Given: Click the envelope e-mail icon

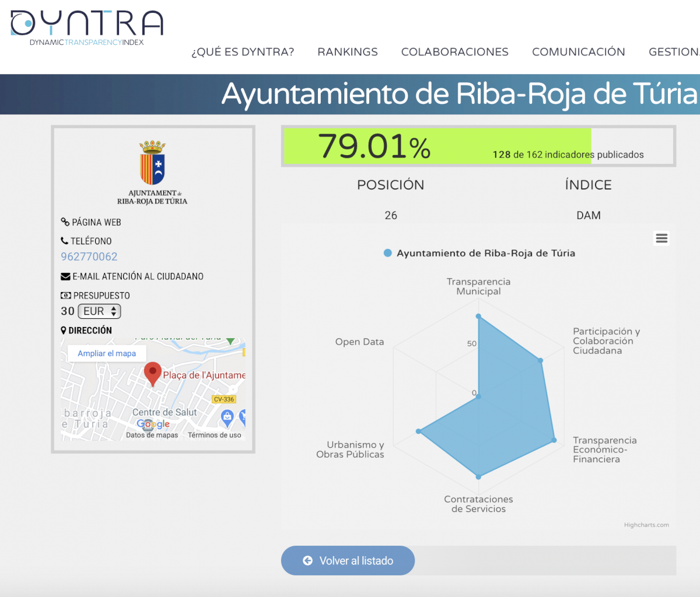Looking at the screenshot, I should coord(65,276).
